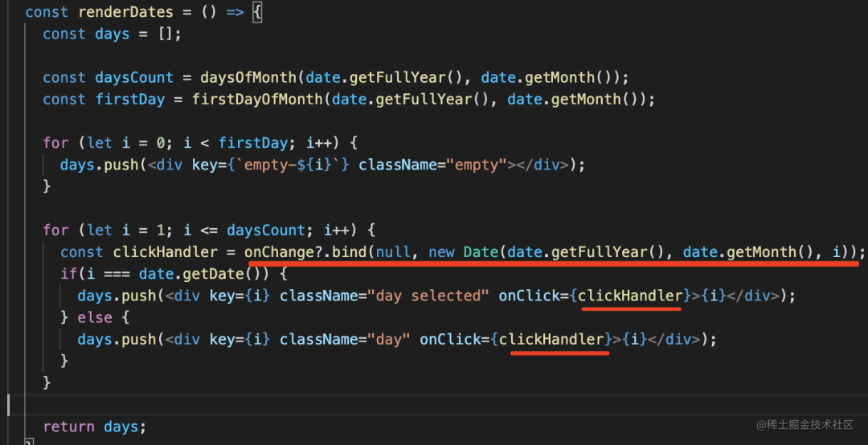Click firstDay in the const firstDay declaration

(130, 100)
